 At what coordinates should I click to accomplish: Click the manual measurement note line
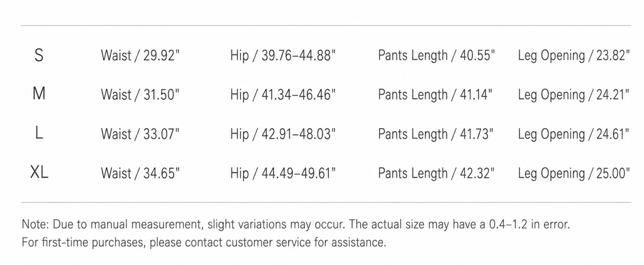coord(296,225)
